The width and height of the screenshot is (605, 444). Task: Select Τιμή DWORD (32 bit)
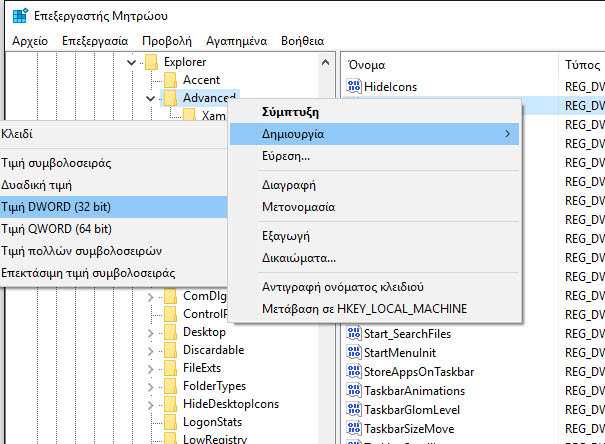[113, 207]
